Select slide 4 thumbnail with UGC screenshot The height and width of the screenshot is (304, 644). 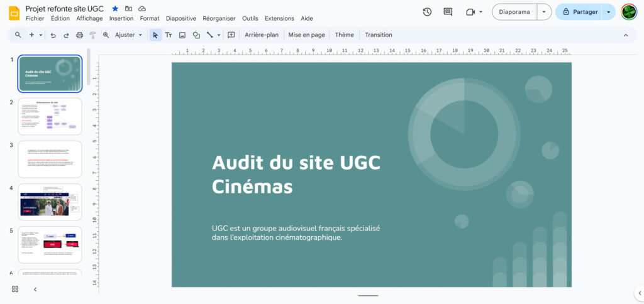[50, 202]
